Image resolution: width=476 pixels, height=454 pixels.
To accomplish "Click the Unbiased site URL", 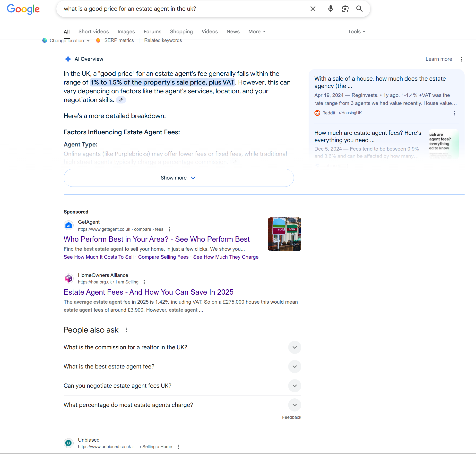I will tap(125, 447).
